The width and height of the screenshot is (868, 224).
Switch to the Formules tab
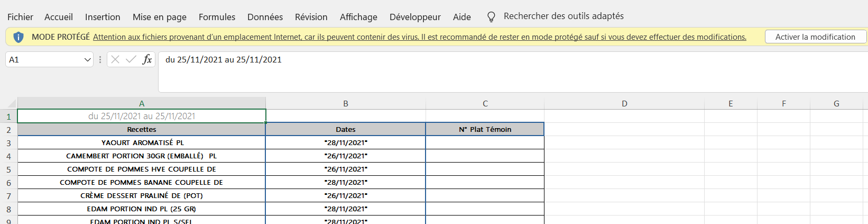tap(217, 17)
